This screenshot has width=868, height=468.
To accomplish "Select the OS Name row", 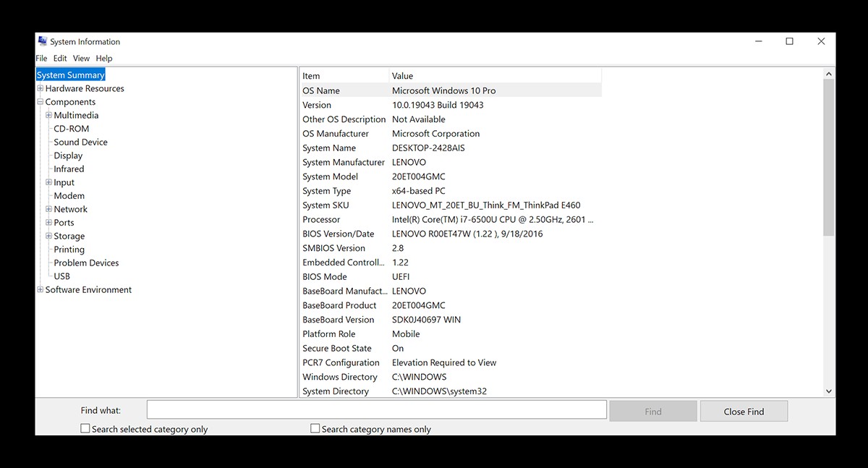I will point(451,90).
